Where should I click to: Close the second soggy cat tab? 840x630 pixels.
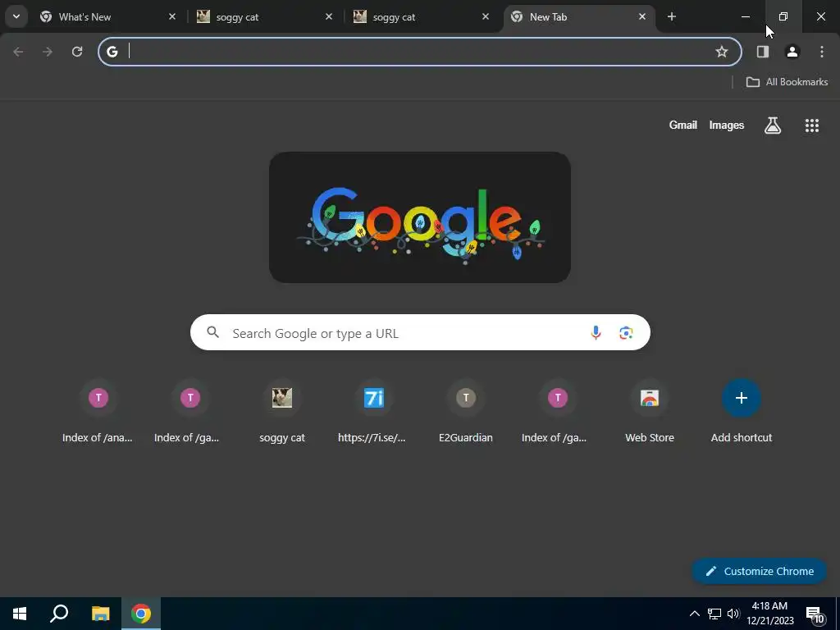point(486,17)
